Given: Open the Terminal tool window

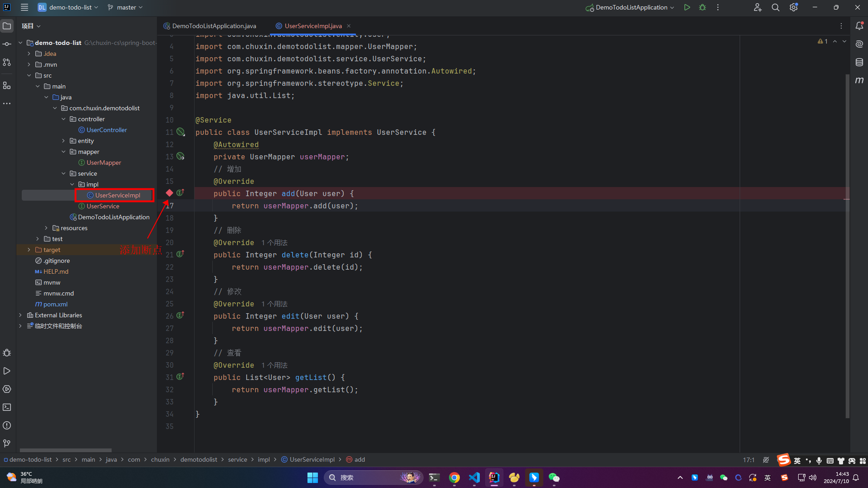Looking at the screenshot, I should (7, 407).
